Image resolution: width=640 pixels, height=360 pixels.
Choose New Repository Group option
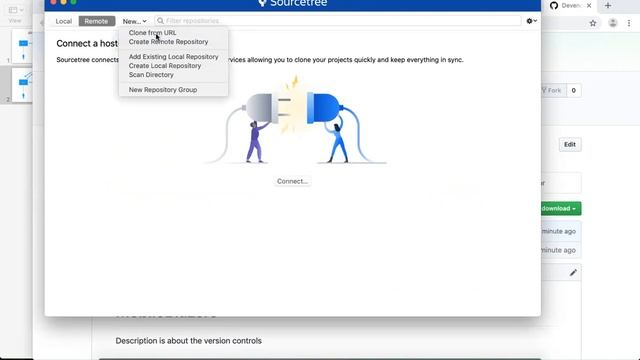pyautogui.click(x=163, y=90)
